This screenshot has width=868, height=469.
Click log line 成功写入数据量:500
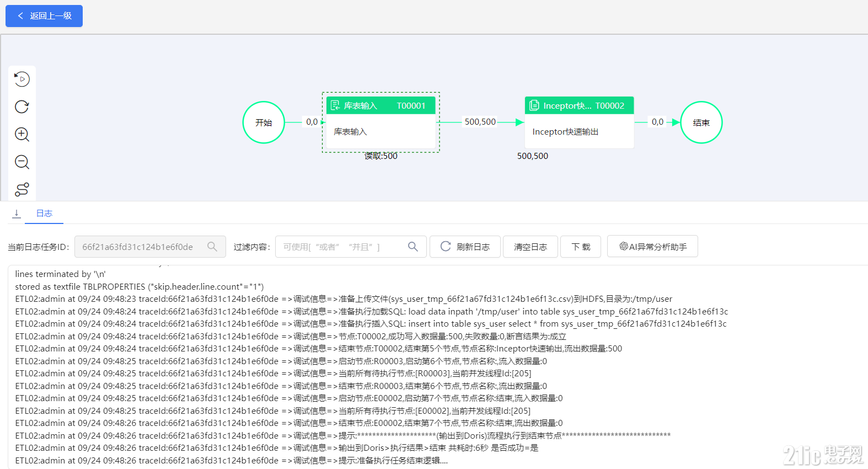pyautogui.click(x=291, y=337)
